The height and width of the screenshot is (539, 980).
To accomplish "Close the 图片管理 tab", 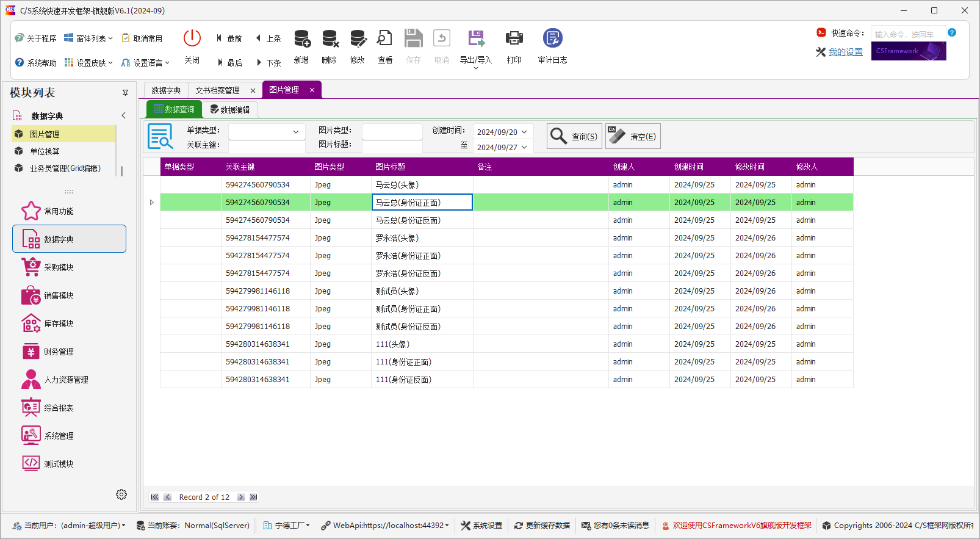I will 312,90.
